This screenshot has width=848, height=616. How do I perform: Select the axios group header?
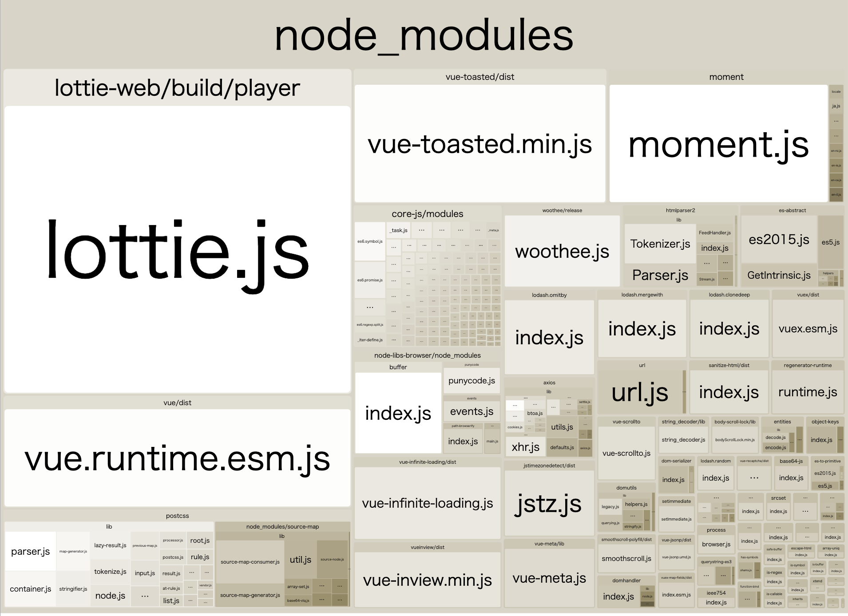click(x=549, y=383)
